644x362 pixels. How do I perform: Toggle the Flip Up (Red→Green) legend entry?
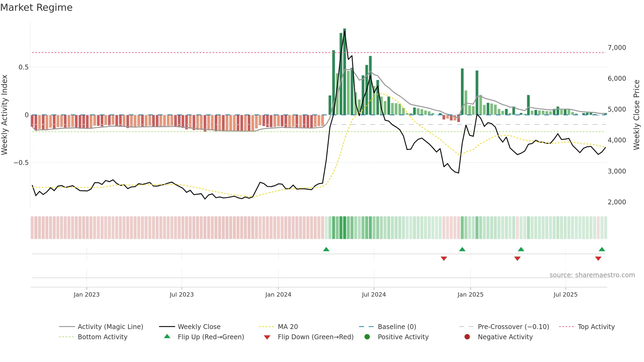coord(204,337)
